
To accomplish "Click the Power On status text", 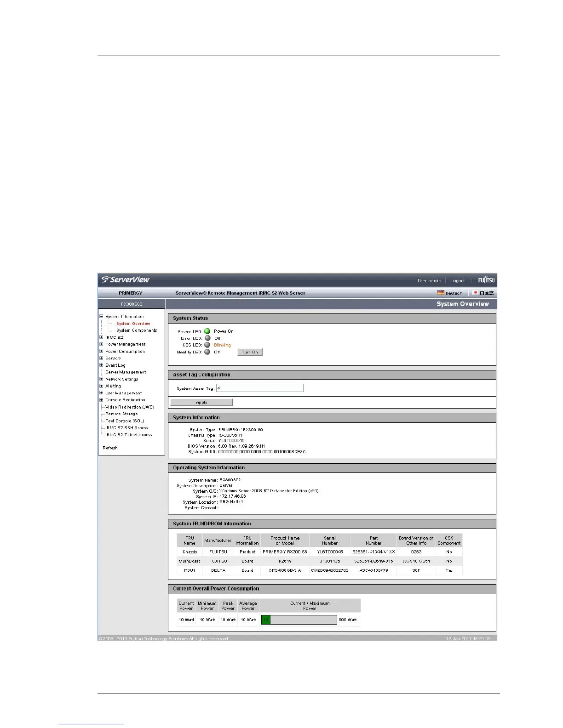I will [224, 331].
